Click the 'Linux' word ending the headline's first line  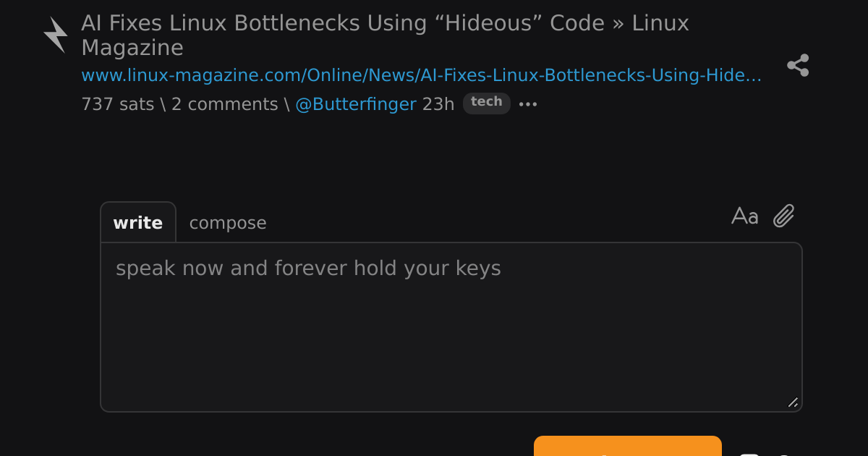coord(660,23)
